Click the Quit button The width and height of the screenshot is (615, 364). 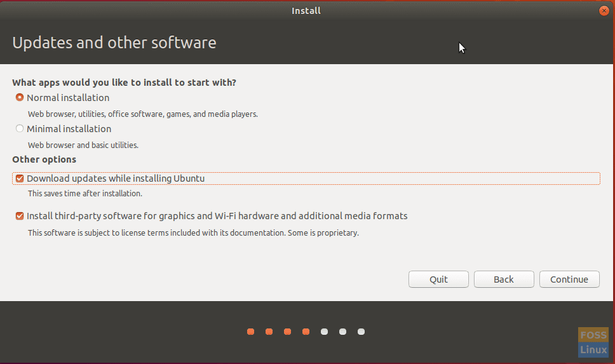[x=438, y=280]
